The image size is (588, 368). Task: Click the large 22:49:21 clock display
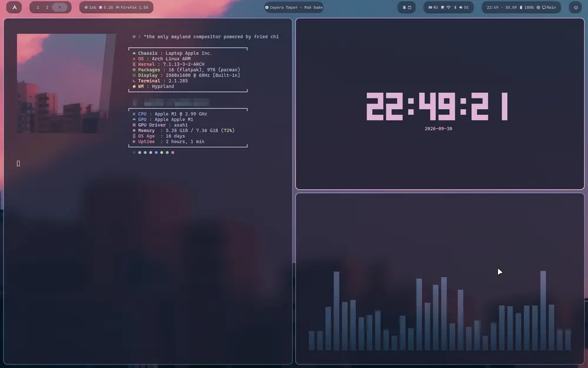pyautogui.click(x=437, y=107)
